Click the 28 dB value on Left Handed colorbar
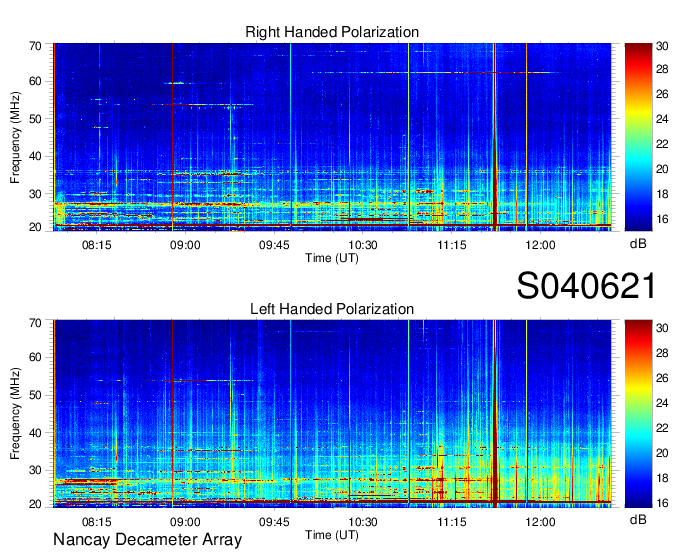The width and height of the screenshot is (680, 552). [x=662, y=353]
